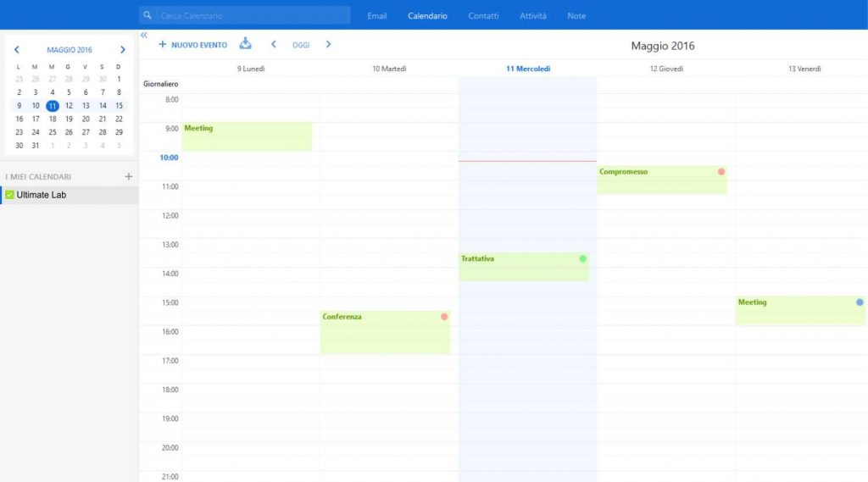Click the Maggio 2016 mini calendar title

pyautogui.click(x=70, y=50)
